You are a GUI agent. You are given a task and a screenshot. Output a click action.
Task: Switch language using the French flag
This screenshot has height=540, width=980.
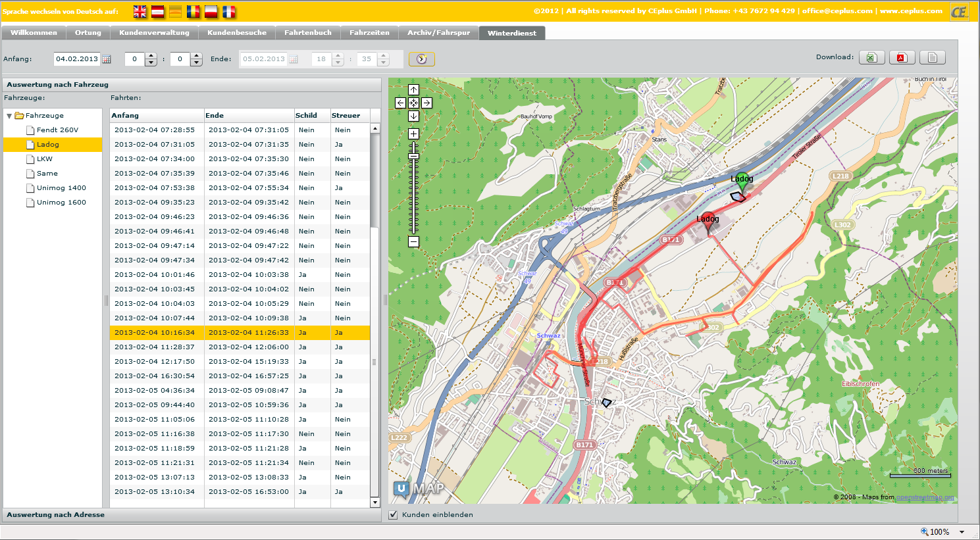pos(228,12)
